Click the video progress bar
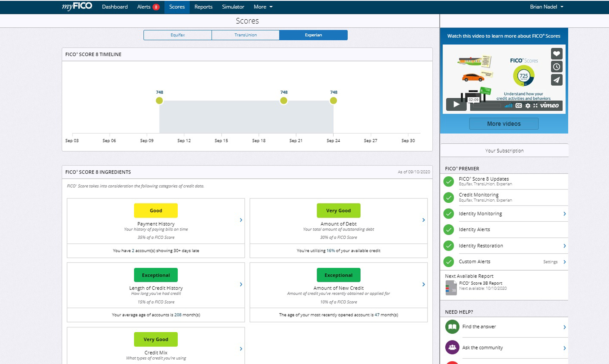Screen dimensions: 609x364 (x=487, y=106)
